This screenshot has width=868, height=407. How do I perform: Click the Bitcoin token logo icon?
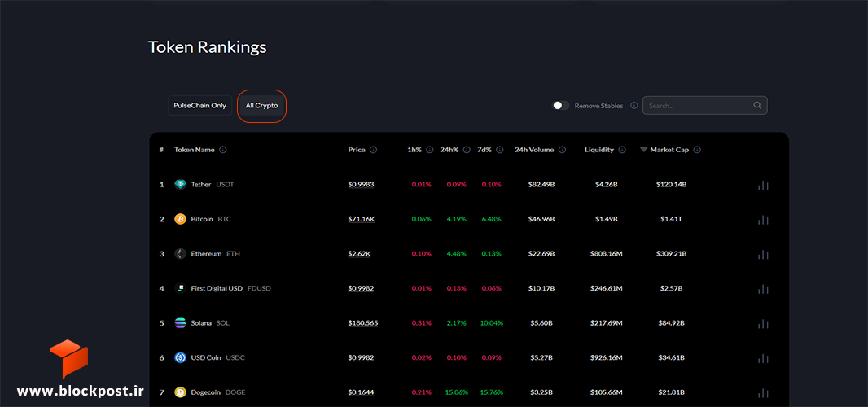[181, 219]
